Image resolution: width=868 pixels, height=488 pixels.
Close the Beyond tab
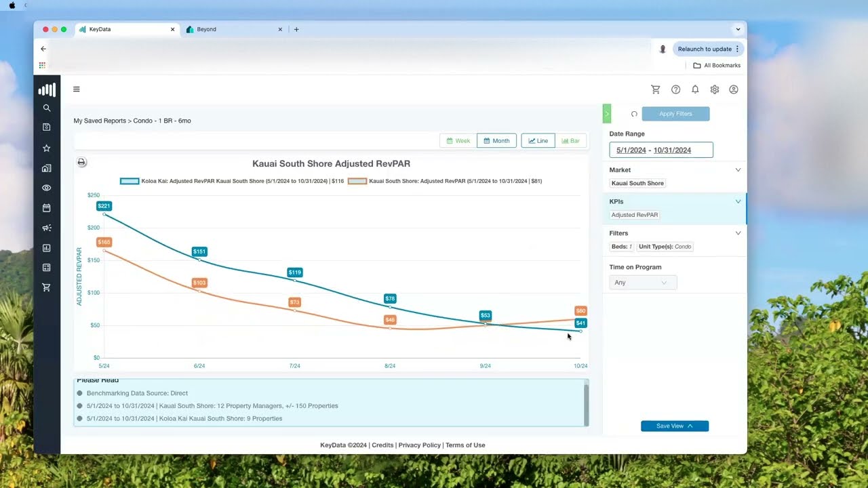pyautogui.click(x=280, y=29)
